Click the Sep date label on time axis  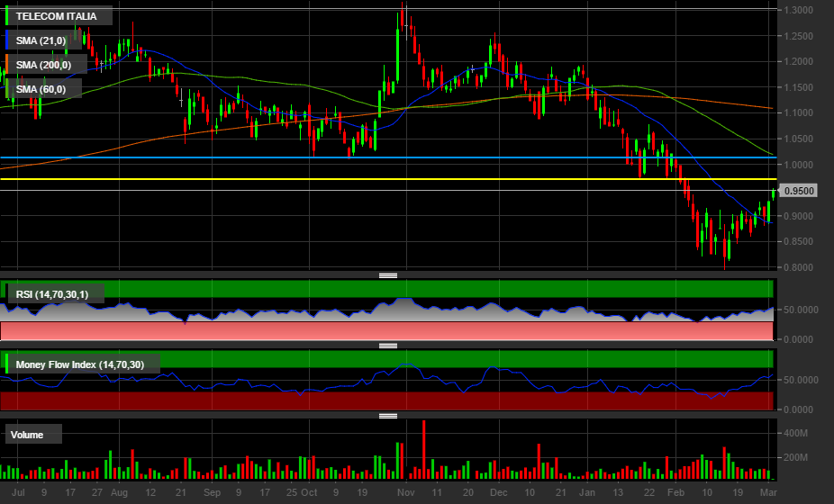(212, 492)
